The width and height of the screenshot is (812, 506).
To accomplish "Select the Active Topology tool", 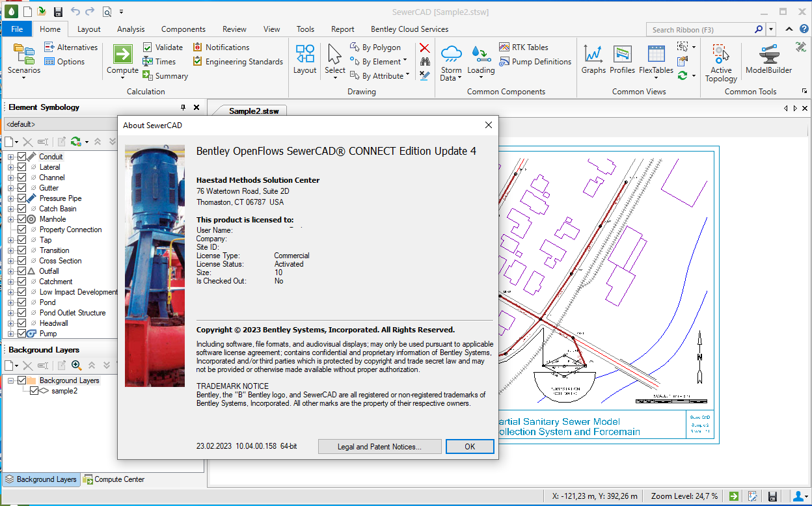I will point(720,60).
